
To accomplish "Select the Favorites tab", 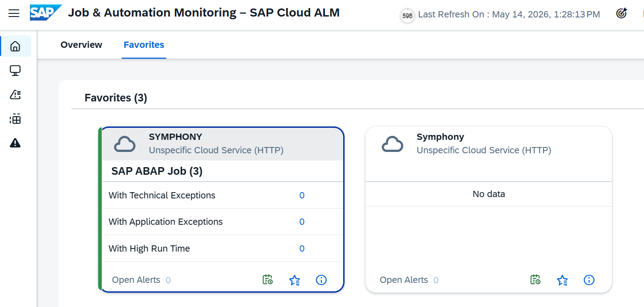I will (144, 45).
